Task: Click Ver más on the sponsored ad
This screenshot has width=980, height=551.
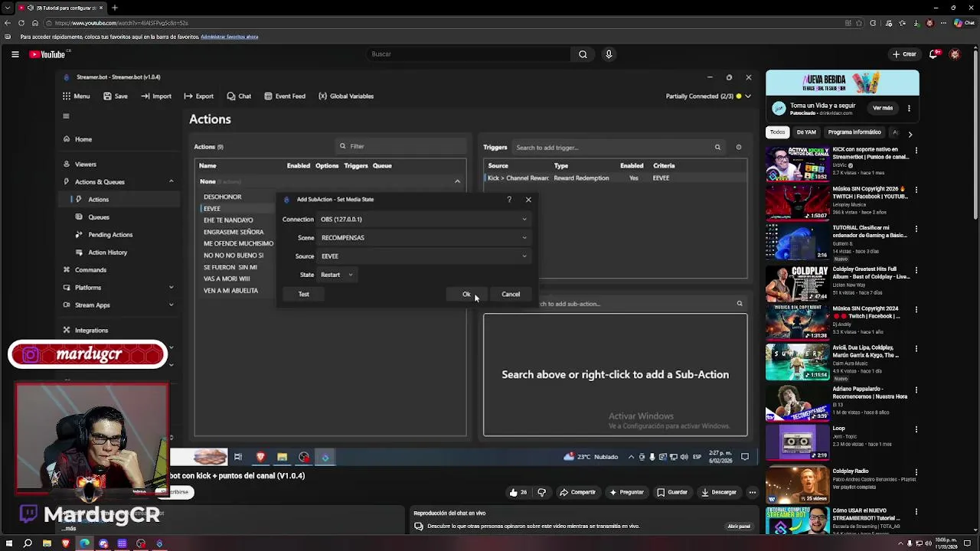Action: coord(883,108)
